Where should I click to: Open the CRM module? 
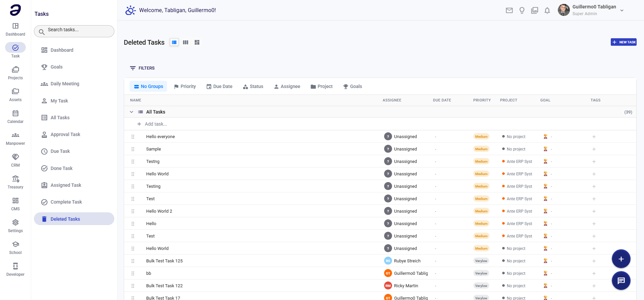(15, 160)
